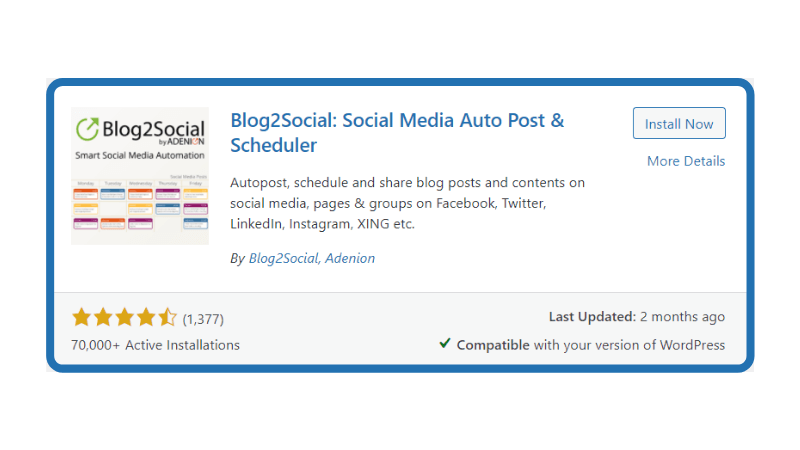800x450 pixels.
Task: Click the third rating star
Action: (x=124, y=318)
